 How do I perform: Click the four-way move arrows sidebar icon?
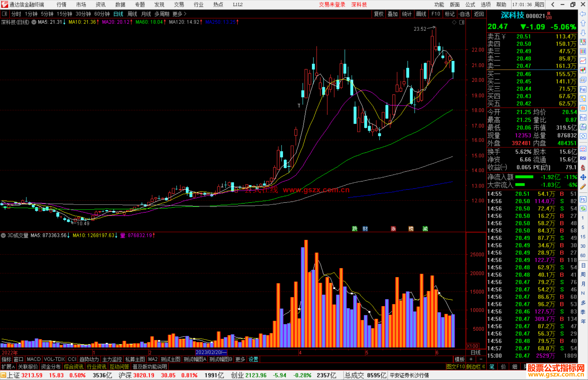(x=583, y=177)
